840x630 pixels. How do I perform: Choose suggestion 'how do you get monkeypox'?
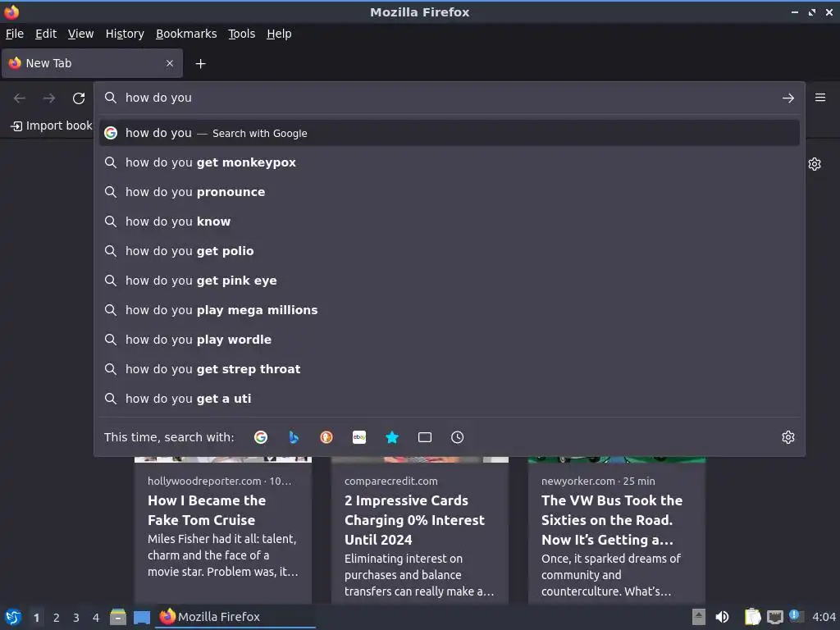tap(449, 162)
